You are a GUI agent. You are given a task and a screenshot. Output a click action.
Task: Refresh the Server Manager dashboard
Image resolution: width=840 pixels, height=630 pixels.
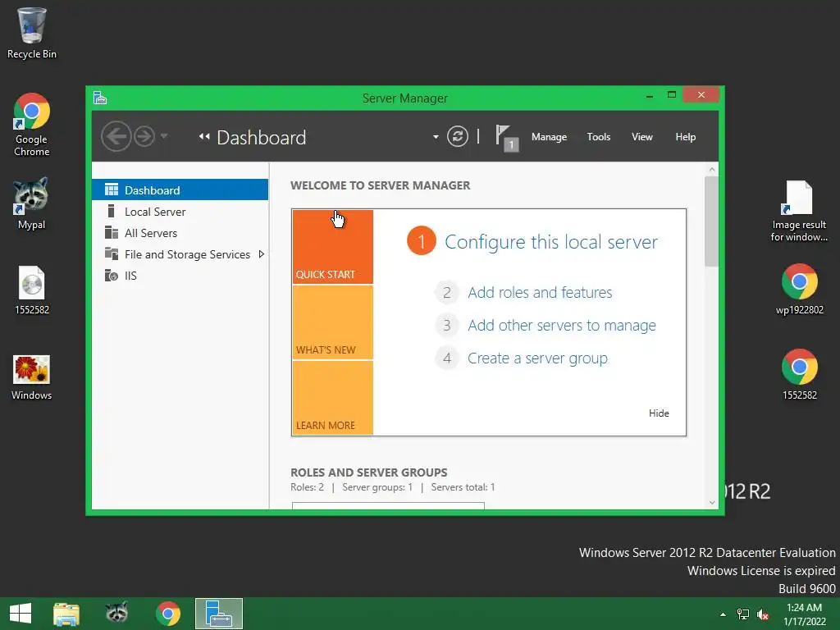click(458, 137)
